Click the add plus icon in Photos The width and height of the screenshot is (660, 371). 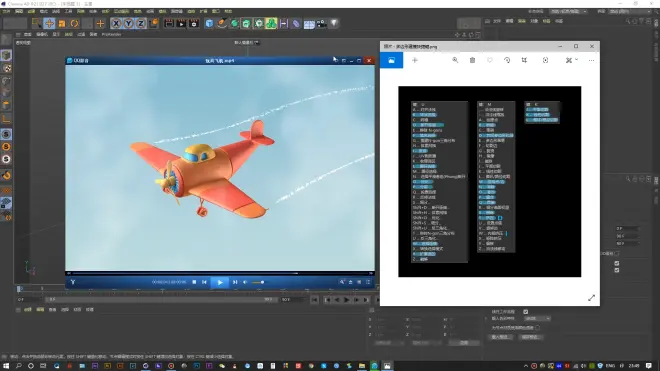(415, 60)
